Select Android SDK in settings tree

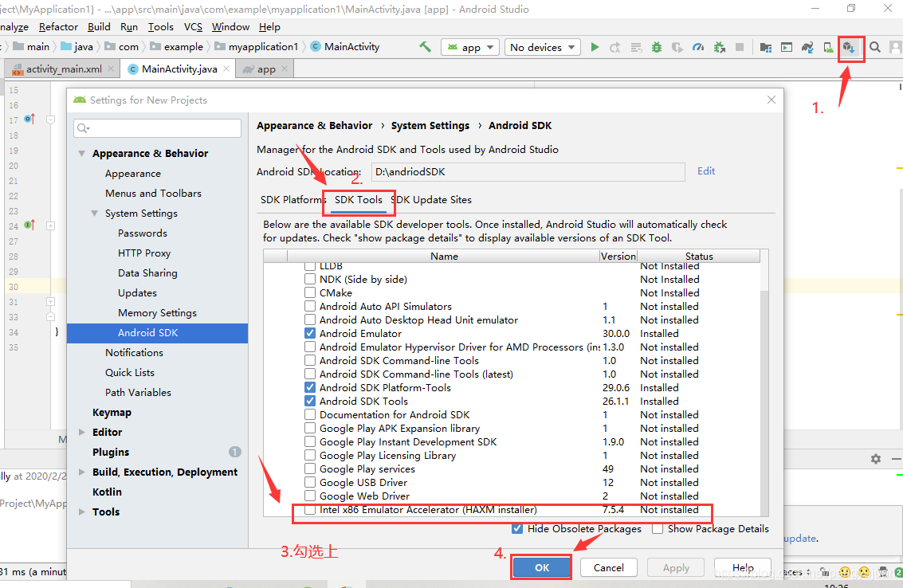(x=157, y=333)
